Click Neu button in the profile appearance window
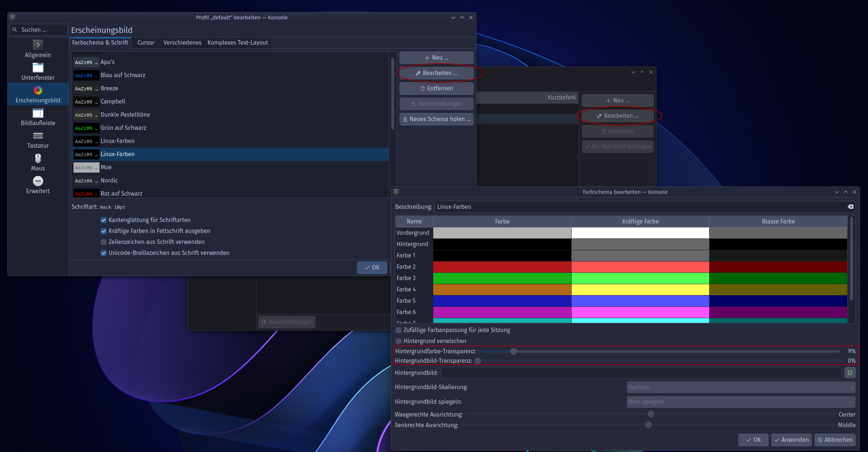Image resolution: width=868 pixels, height=452 pixels. (x=436, y=58)
